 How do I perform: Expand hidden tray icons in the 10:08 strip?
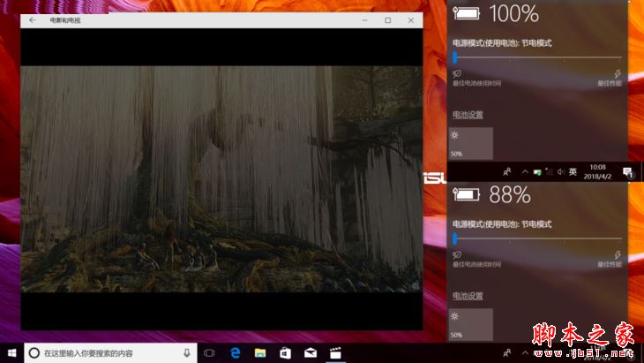(525, 172)
